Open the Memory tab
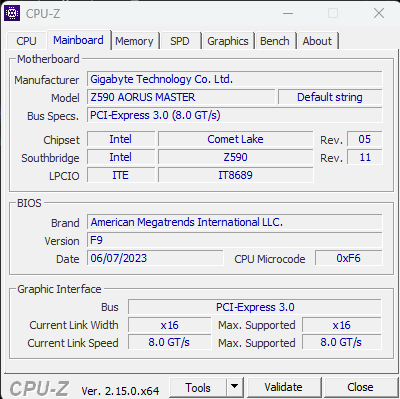This screenshot has width=400, height=399. click(x=134, y=41)
